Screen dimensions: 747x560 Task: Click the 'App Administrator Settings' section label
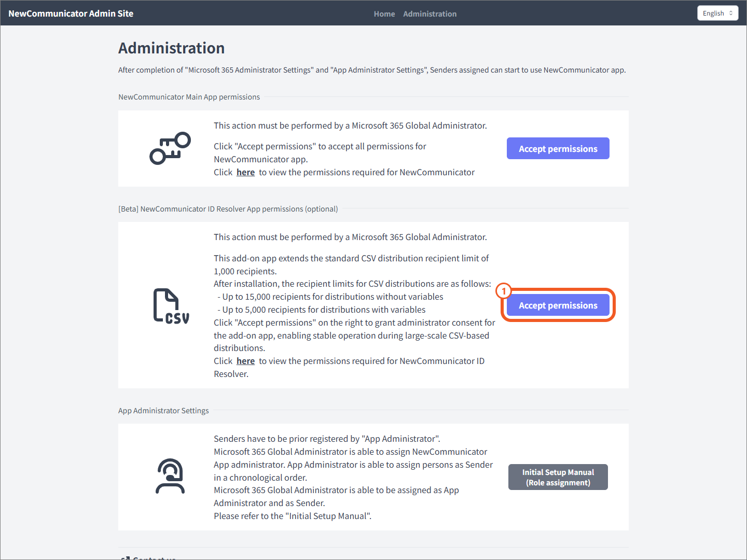[x=163, y=411]
